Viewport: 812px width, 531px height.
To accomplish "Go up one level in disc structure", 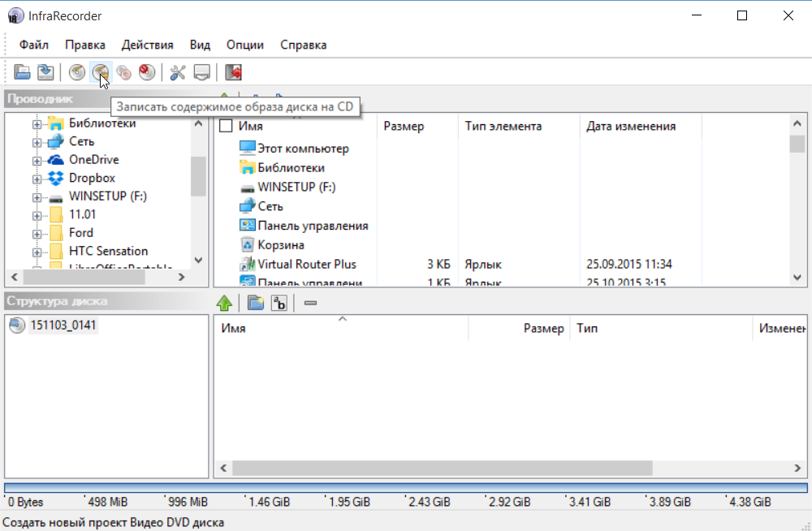I will (x=224, y=303).
